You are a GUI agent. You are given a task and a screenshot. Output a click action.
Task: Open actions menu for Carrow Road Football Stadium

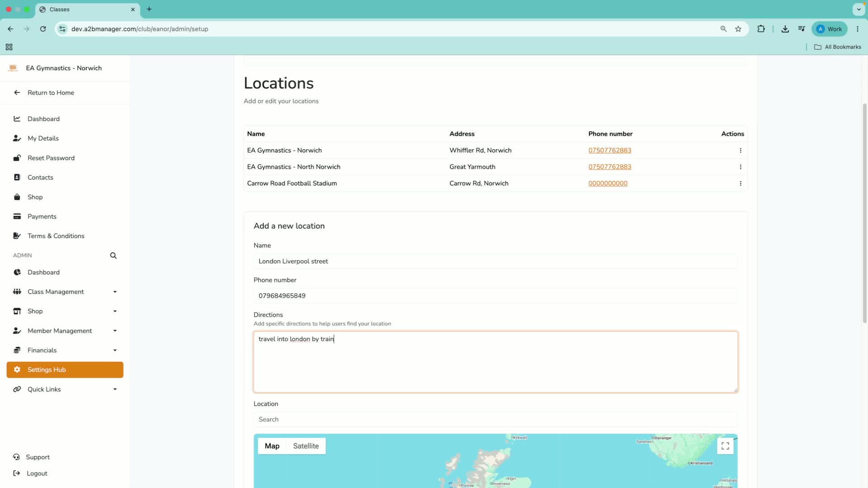click(741, 183)
